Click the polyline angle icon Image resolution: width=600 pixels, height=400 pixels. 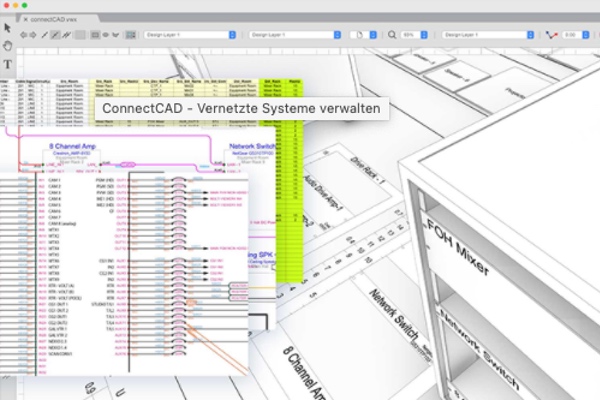[551, 35]
